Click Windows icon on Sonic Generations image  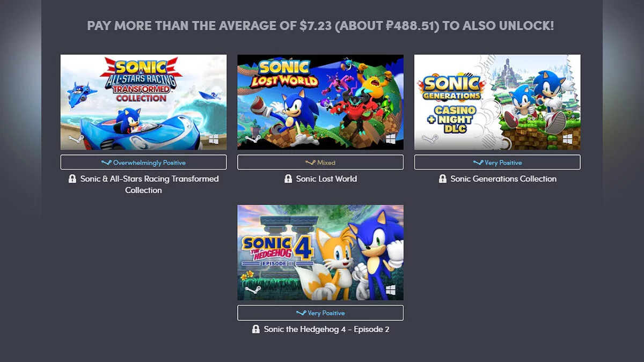tap(567, 139)
